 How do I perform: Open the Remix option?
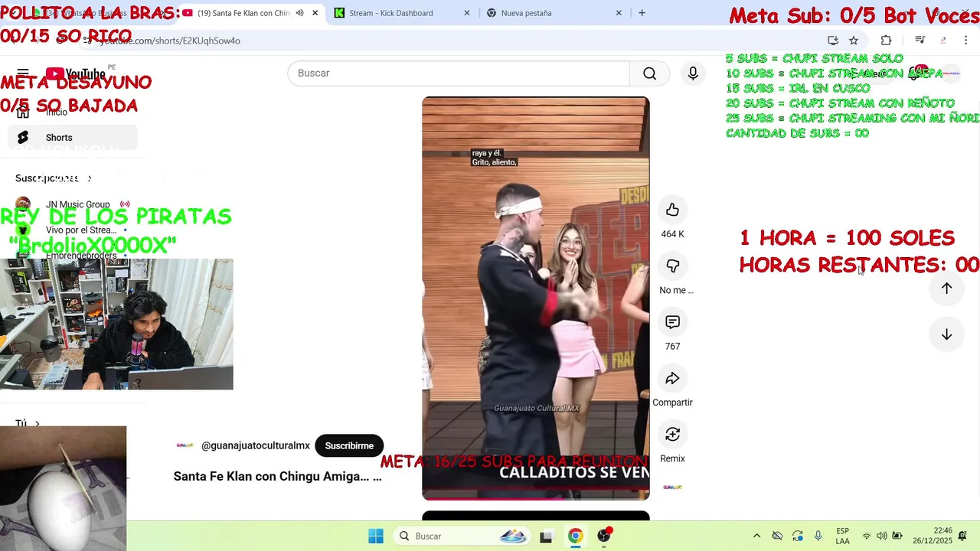click(x=672, y=434)
